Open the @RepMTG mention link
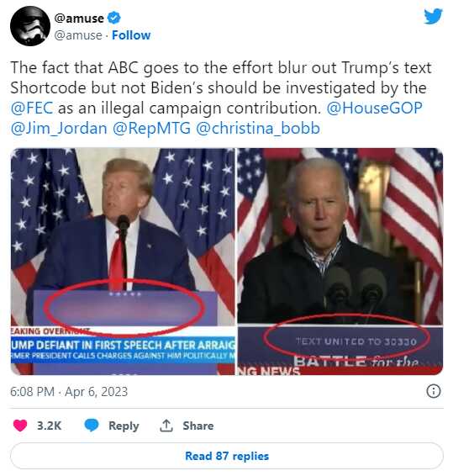 [x=152, y=129]
